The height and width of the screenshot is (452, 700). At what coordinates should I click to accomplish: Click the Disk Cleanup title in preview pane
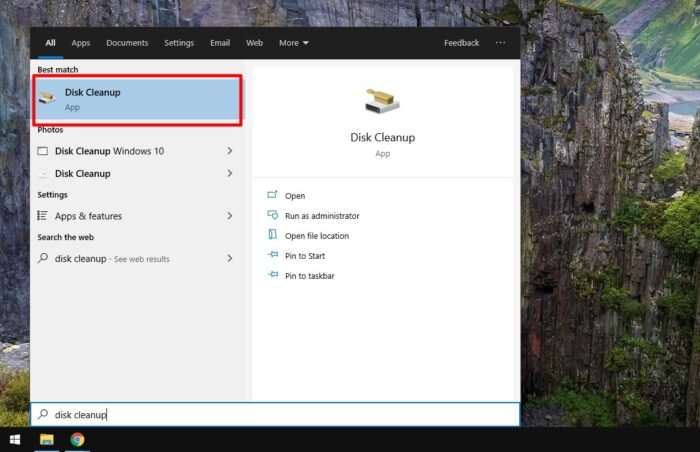click(383, 138)
